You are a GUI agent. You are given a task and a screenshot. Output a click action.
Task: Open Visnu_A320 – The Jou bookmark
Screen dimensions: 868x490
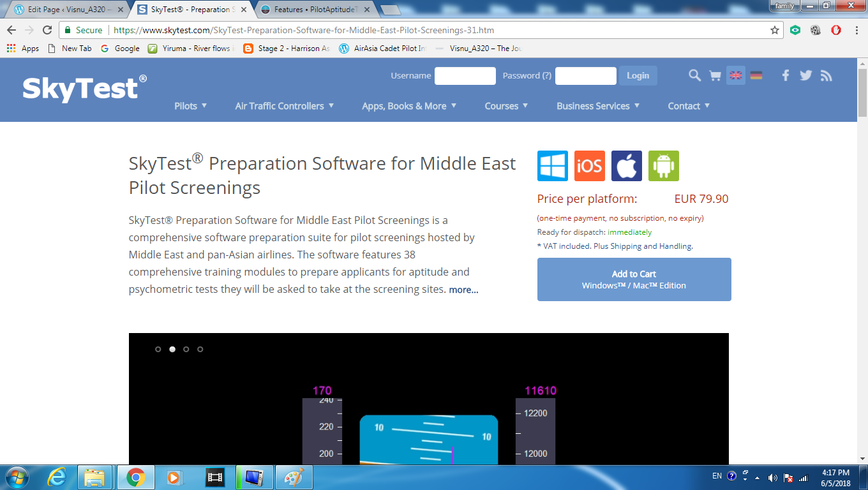(x=479, y=48)
